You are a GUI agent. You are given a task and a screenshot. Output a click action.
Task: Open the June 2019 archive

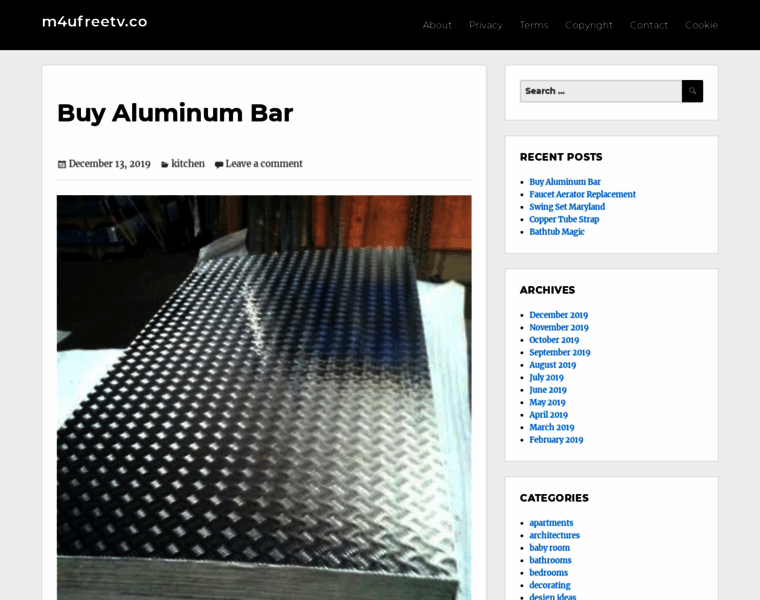click(548, 390)
